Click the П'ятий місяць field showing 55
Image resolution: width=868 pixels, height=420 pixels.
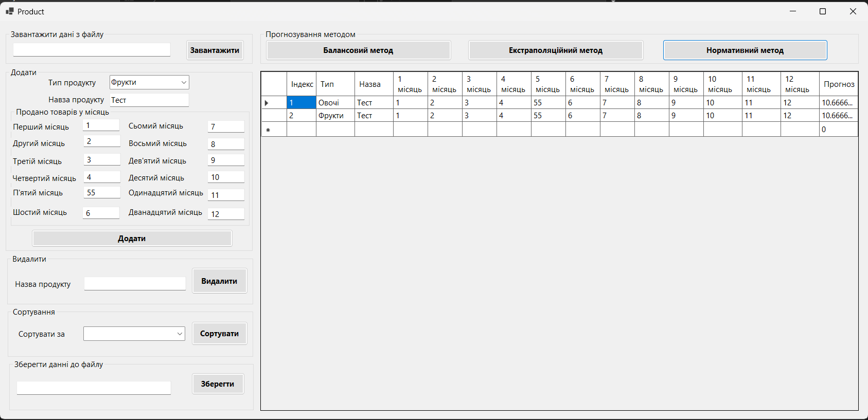point(101,193)
